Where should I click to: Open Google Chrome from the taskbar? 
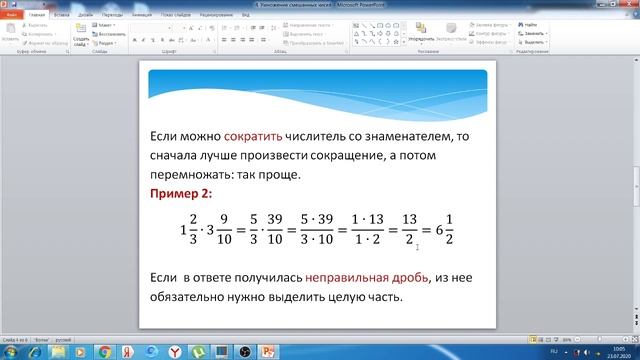pos(104,352)
